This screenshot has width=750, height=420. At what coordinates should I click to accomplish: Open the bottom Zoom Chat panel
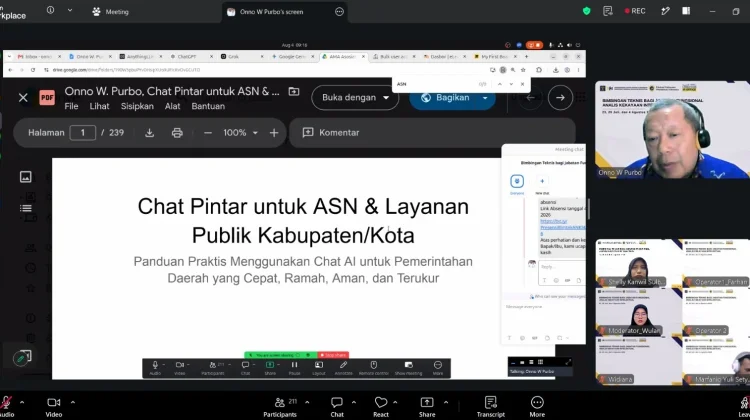tap(337, 406)
